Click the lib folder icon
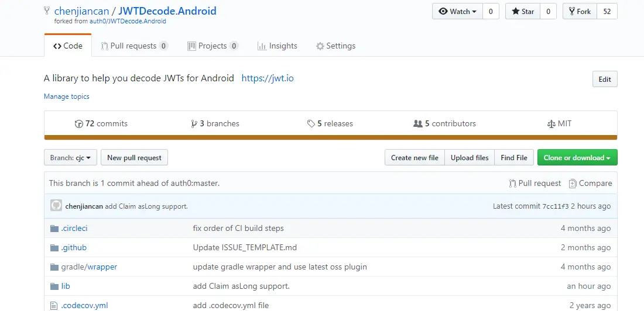Image resolution: width=644 pixels, height=311 pixels. [54, 286]
